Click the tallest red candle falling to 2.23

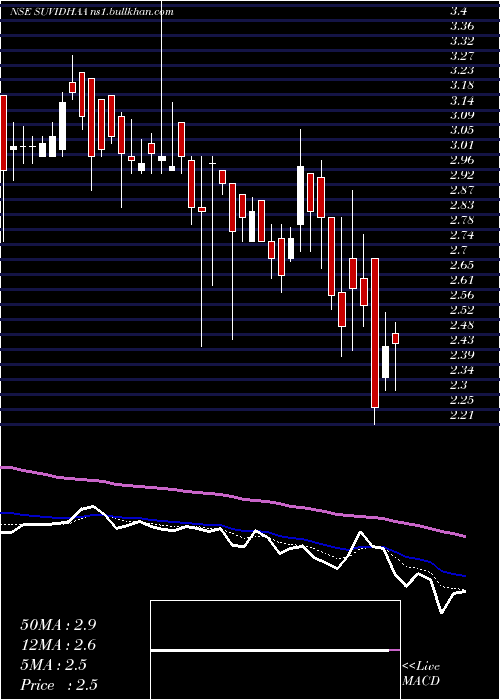(374, 333)
